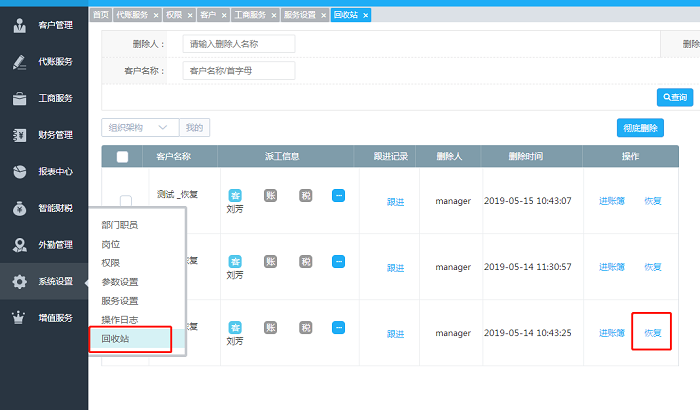Screen dimensions: 700x410
Task: Switch to the 首页 tab
Action: click(100, 15)
